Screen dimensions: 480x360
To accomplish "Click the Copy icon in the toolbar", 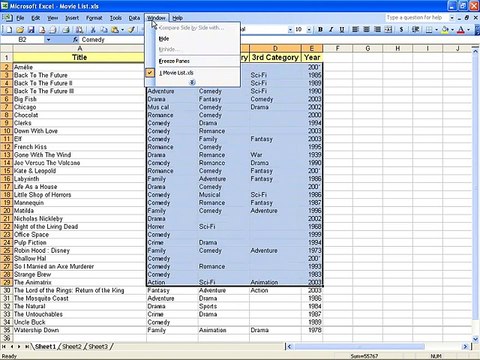I will [104, 30].
